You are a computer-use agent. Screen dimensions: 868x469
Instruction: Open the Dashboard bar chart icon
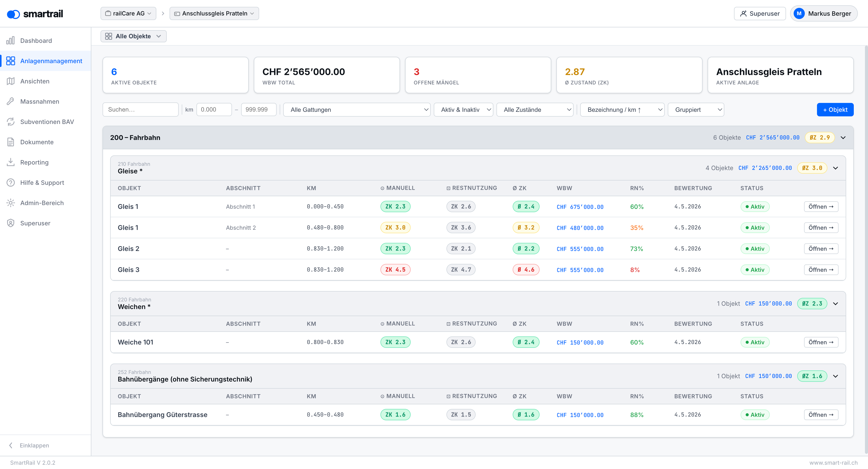click(10, 41)
